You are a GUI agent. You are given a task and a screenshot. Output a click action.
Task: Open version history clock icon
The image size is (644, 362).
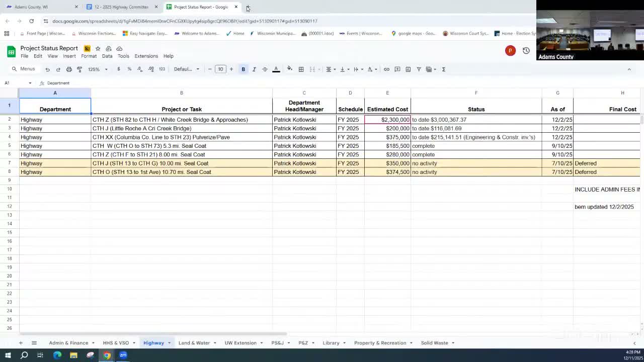click(526, 51)
